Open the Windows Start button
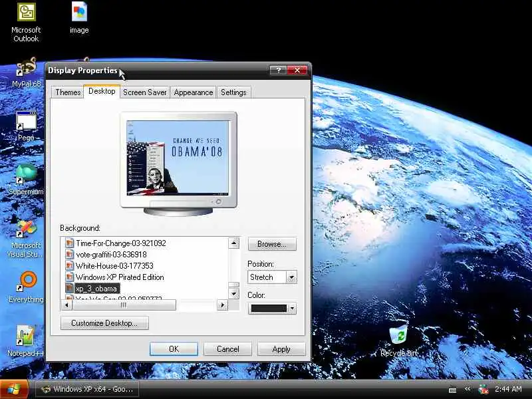This screenshot has height=399, width=532. pyautogui.click(x=13, y=389)
